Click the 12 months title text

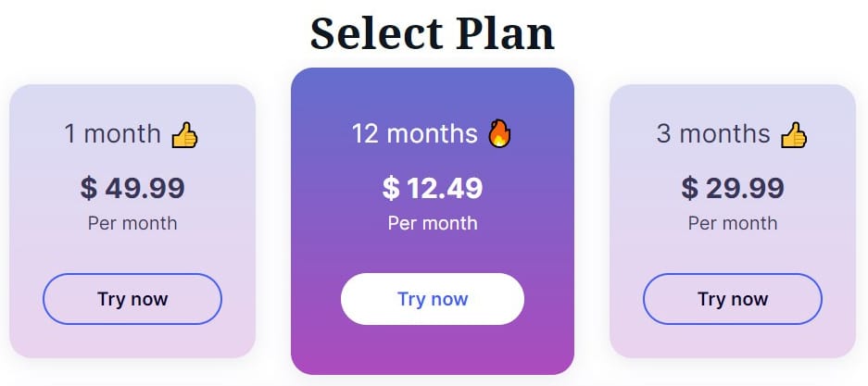click(x=415, y=134)
